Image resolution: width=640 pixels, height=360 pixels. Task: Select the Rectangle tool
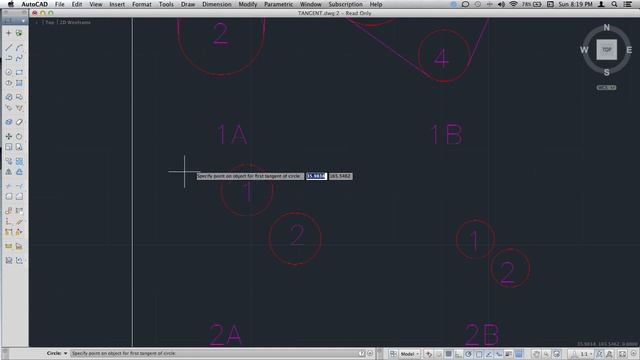point(19,72)
